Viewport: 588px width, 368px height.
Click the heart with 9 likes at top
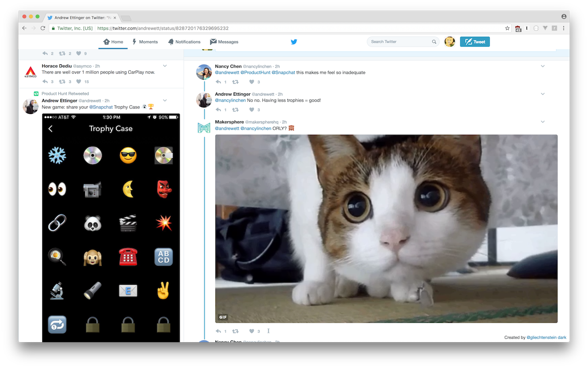pyautogui.click(x=79, y=53)
